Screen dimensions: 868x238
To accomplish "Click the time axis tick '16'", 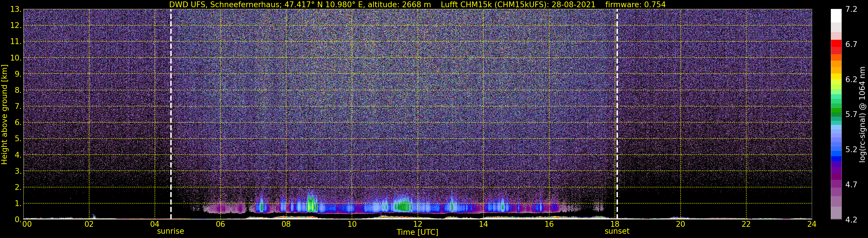I will click(x=549, y=224).
